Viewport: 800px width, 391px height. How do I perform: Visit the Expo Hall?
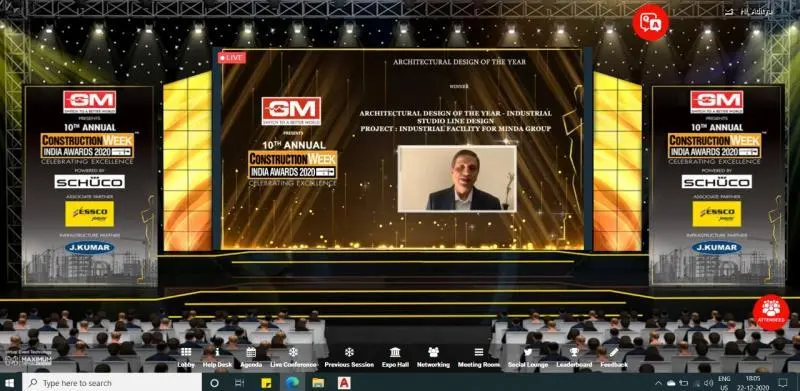click(395, 357)
